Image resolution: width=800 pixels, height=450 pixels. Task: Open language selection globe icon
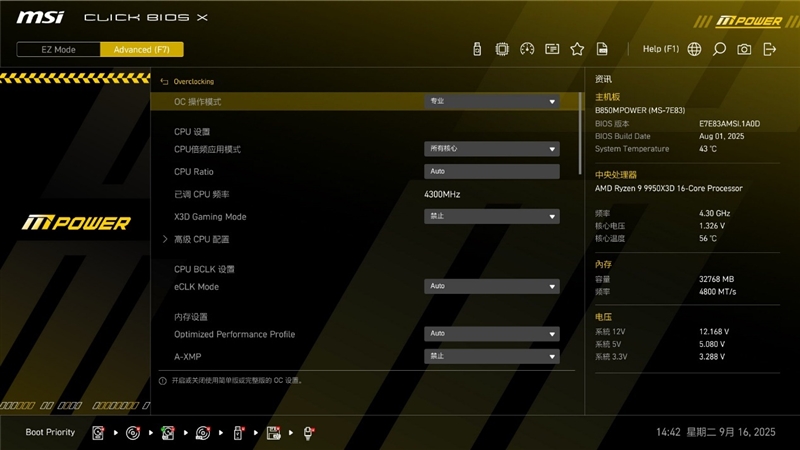click(x=694, y=49)
